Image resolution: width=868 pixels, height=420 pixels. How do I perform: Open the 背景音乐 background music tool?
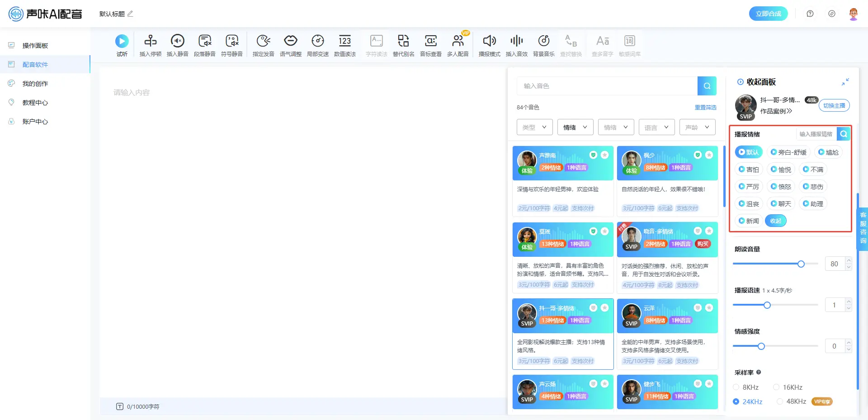coord(543,42)
